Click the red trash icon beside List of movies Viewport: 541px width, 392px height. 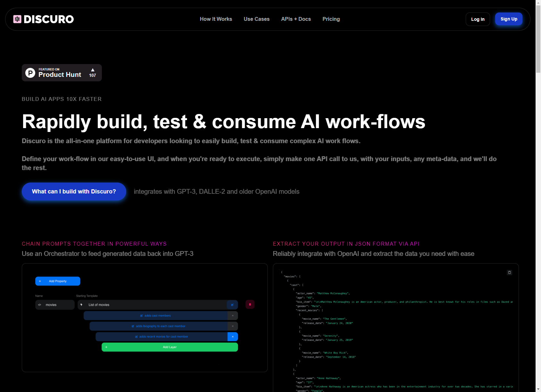[250, 305]
